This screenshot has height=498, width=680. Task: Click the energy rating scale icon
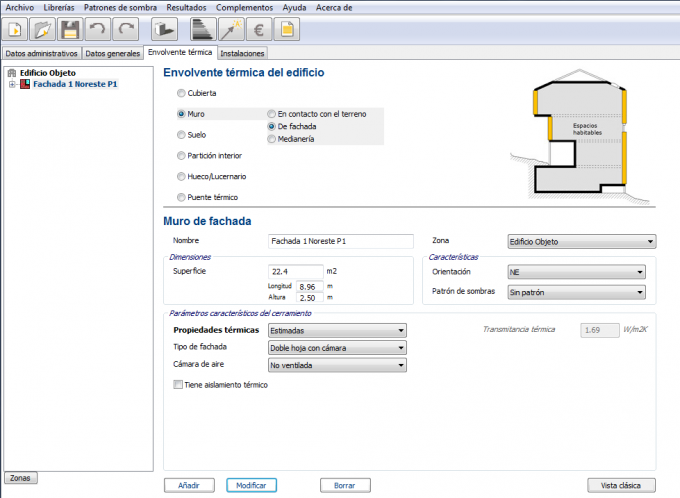click(x=204, y=30)
